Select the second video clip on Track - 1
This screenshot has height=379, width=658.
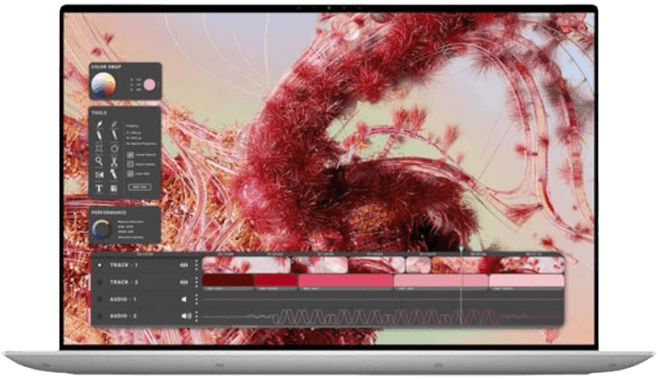320,265
